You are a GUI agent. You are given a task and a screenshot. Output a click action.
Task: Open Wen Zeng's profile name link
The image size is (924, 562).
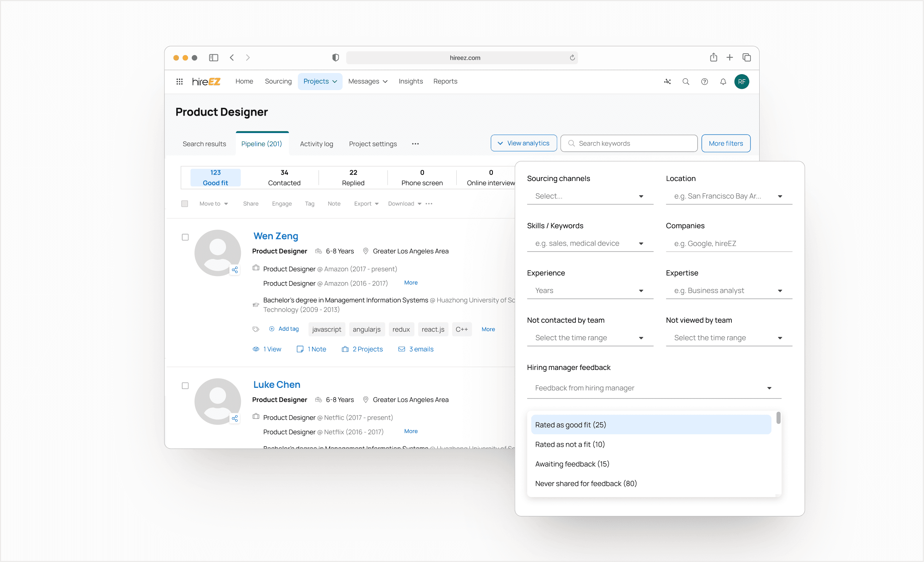(276, 236)
